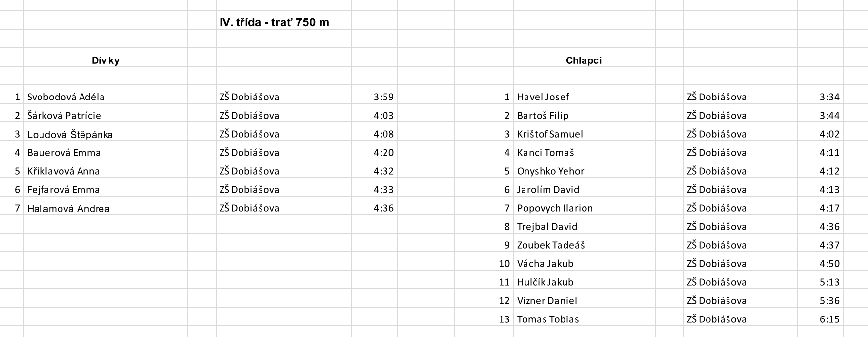Select the Vízner Daniel name cell

click(x=547, y=301)
